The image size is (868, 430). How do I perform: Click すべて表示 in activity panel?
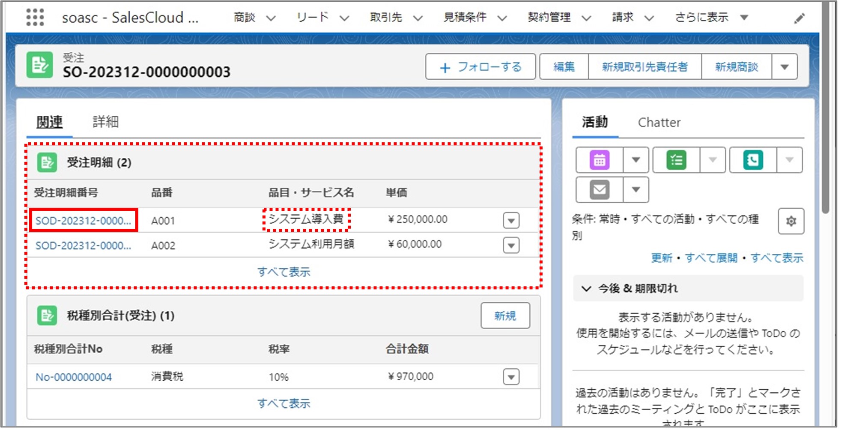click(x=777, y=258)
